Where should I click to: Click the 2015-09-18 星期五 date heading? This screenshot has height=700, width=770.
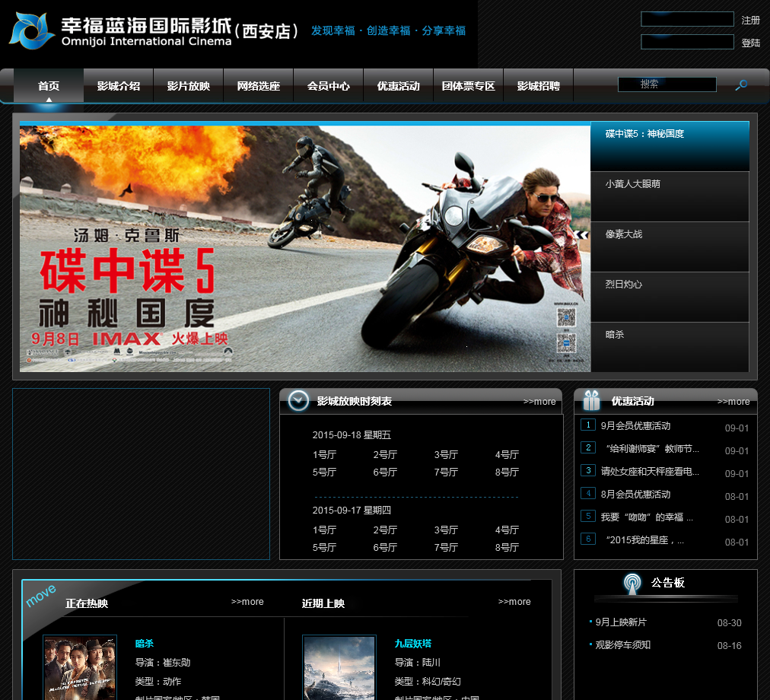point(352,434)
